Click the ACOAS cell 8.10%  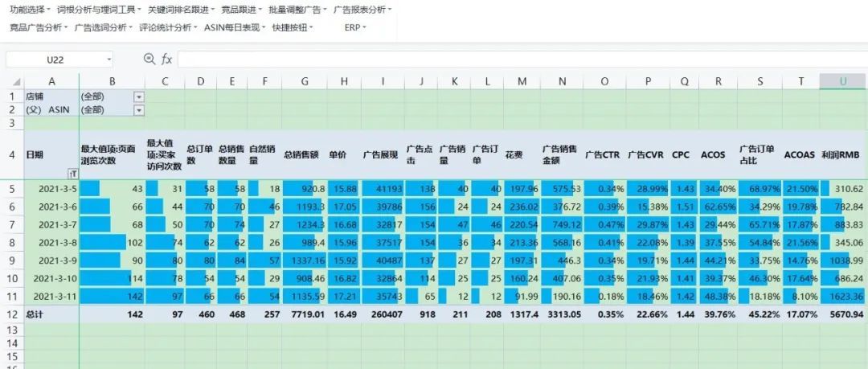click(801, 297)
